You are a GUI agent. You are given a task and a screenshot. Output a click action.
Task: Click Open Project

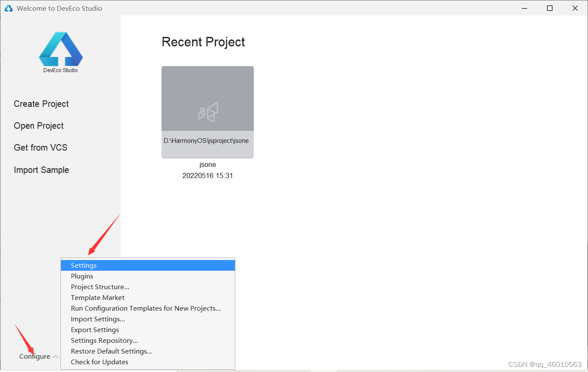39,126
